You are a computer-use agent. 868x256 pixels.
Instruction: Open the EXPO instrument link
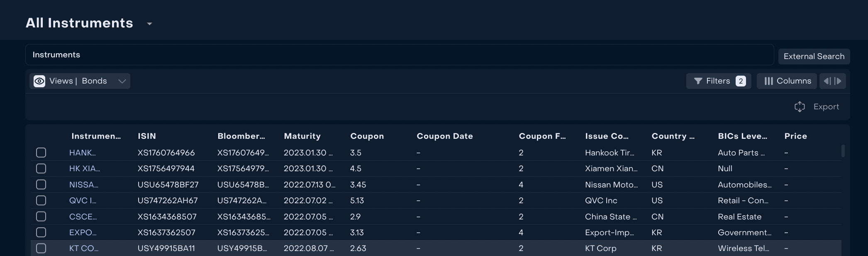(83, 232)
